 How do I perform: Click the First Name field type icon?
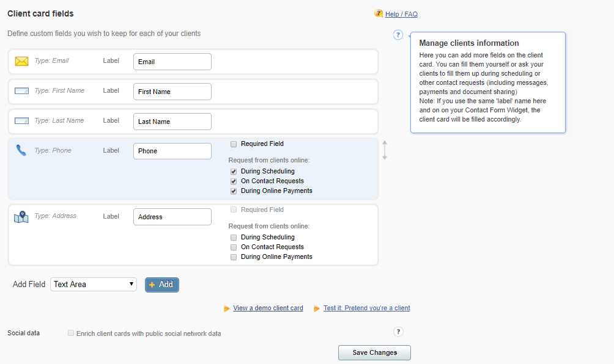coord(21,91)
